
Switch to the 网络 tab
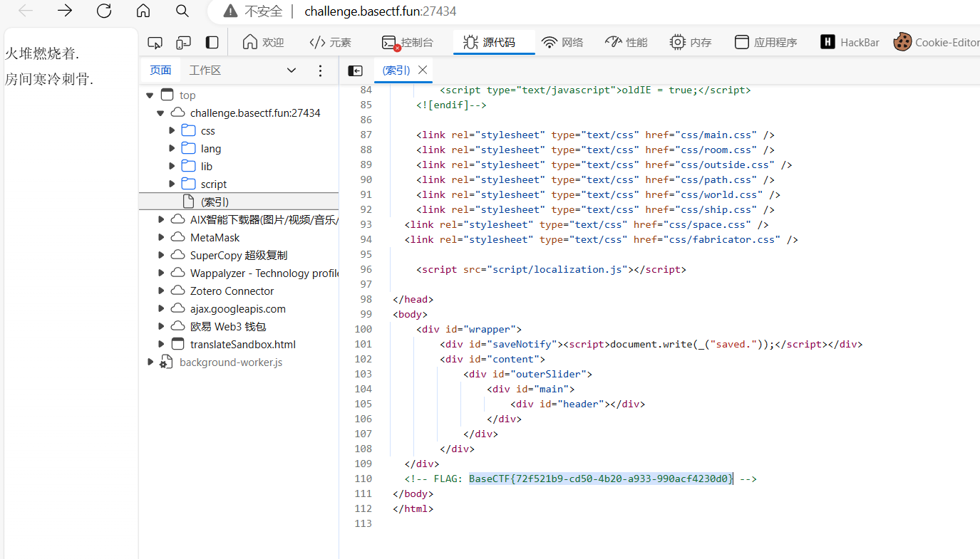coord(562,42)
